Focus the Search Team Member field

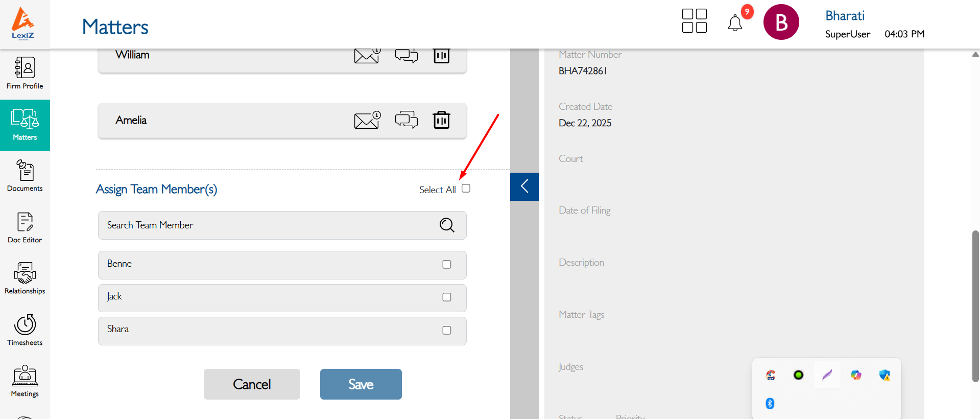[x=266, y=225]
